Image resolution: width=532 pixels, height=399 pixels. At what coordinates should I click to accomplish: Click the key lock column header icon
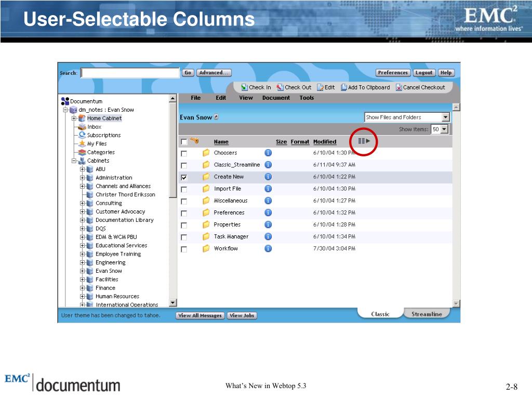pos(194,140)
